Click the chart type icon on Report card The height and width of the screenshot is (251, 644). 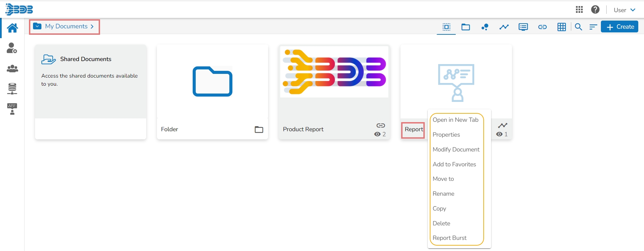tap(503, 125)
